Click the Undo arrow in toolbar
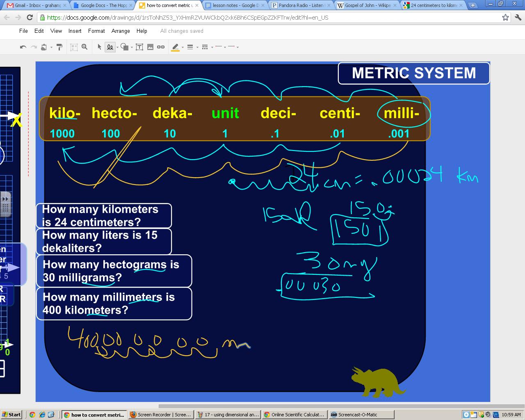 coord(23,47)
